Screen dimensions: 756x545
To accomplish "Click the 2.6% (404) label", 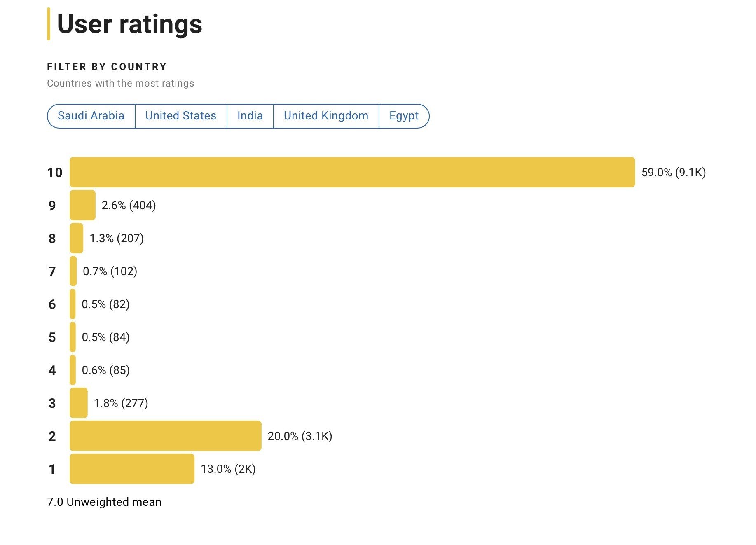I will tap(129, 205).
